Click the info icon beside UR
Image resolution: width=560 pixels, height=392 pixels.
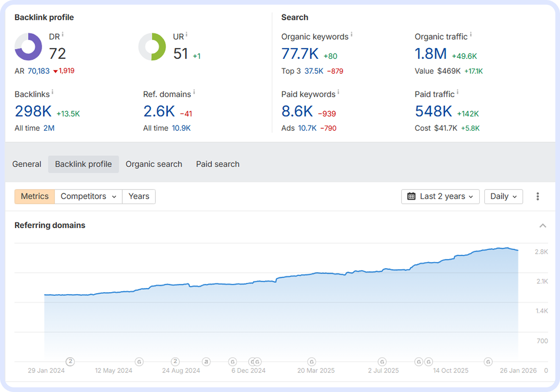(x=187, y=35)
